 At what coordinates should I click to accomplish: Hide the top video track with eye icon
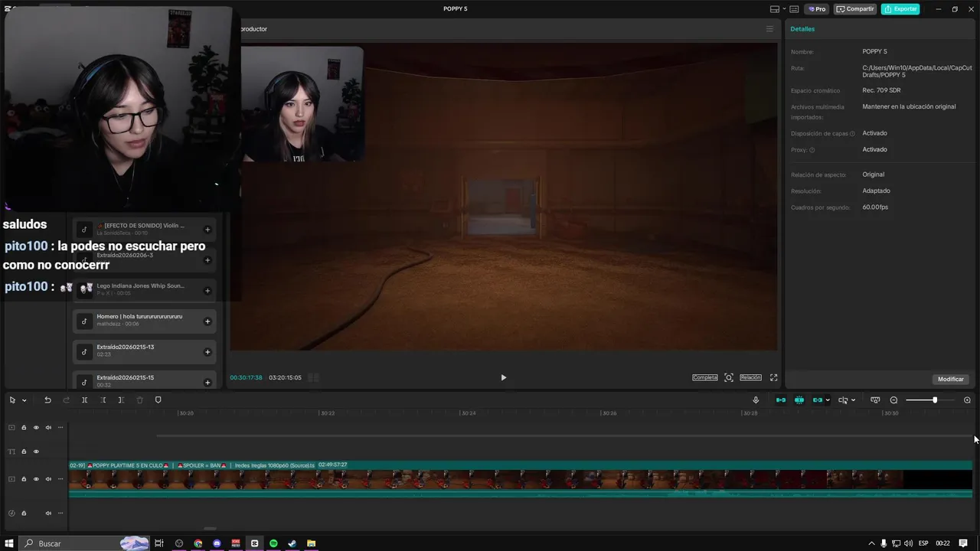point(36,428)
